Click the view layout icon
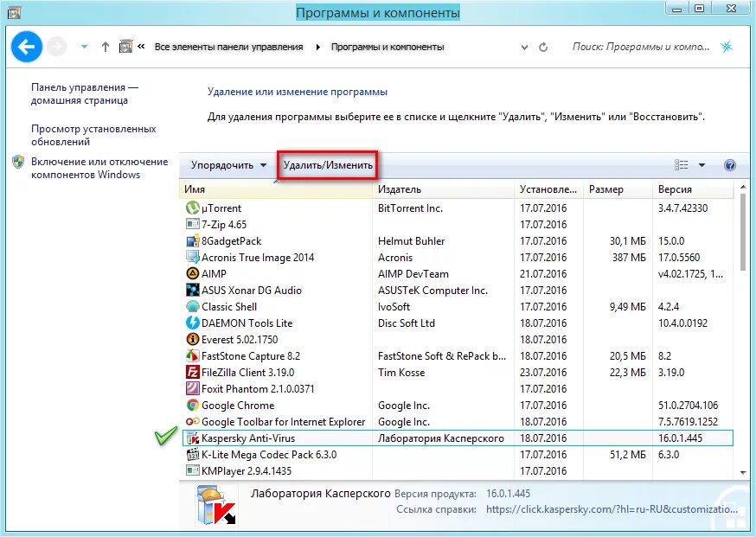 click(x=682, y=165)
